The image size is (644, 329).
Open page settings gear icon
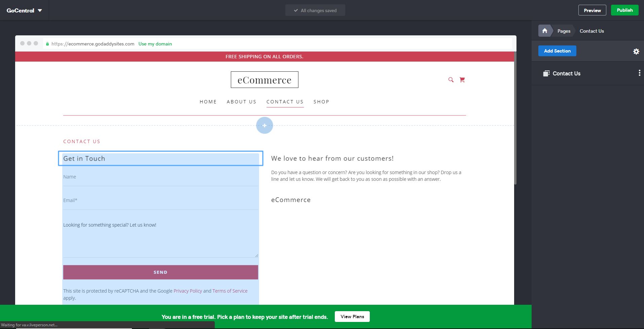[636, 52]
